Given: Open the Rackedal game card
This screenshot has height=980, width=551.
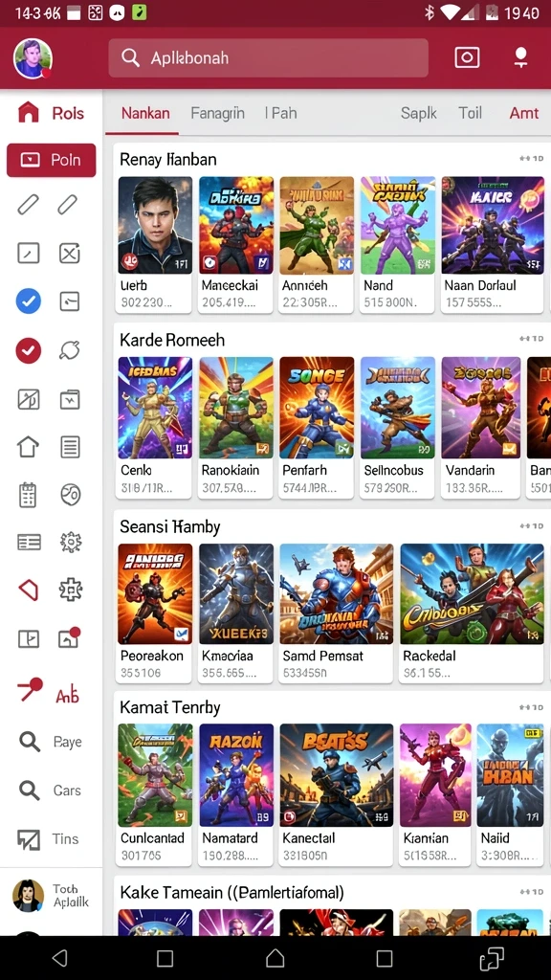Looking at the screenshot, I should 472,613.
